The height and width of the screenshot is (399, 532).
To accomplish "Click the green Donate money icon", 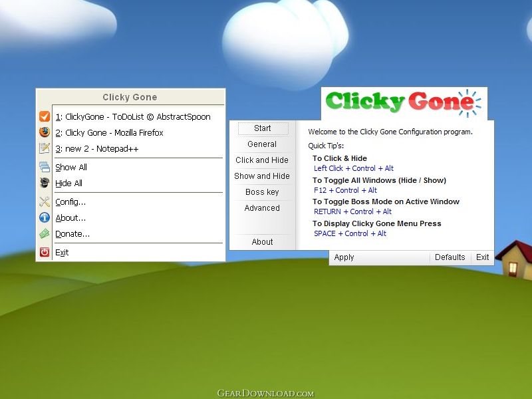I will [45, 233].
